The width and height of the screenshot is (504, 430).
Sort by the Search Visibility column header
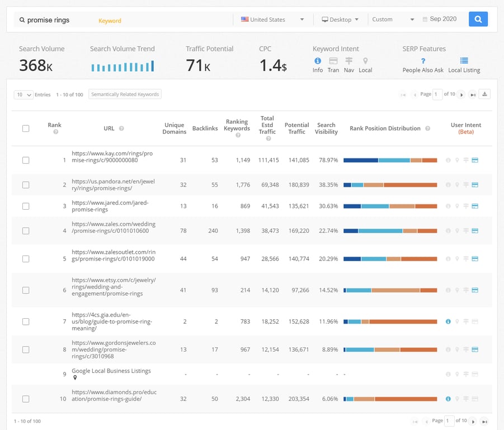pos(326,128)
